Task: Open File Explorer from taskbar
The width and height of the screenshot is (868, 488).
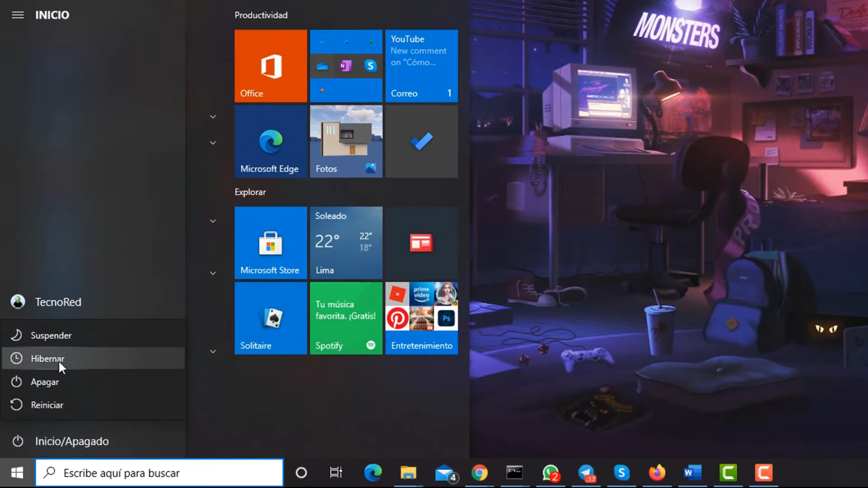Action: tap(408, 473)
